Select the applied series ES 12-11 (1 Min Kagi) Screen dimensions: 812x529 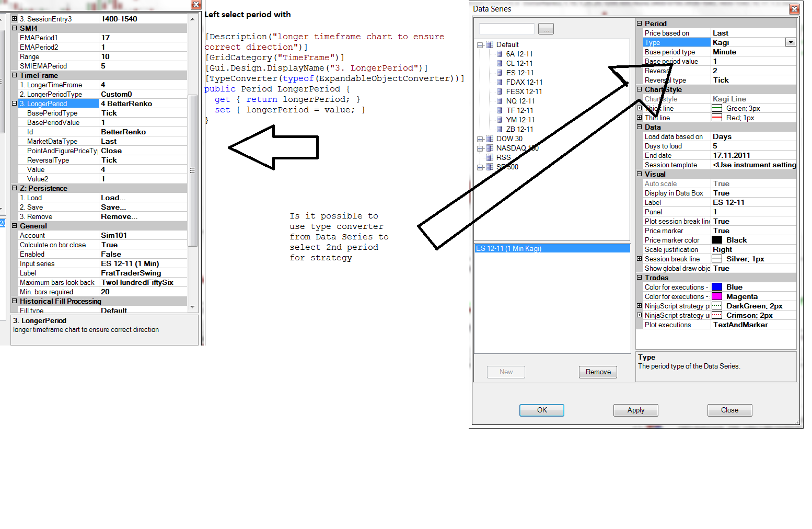pyautogui.click(x=552, y=248)
